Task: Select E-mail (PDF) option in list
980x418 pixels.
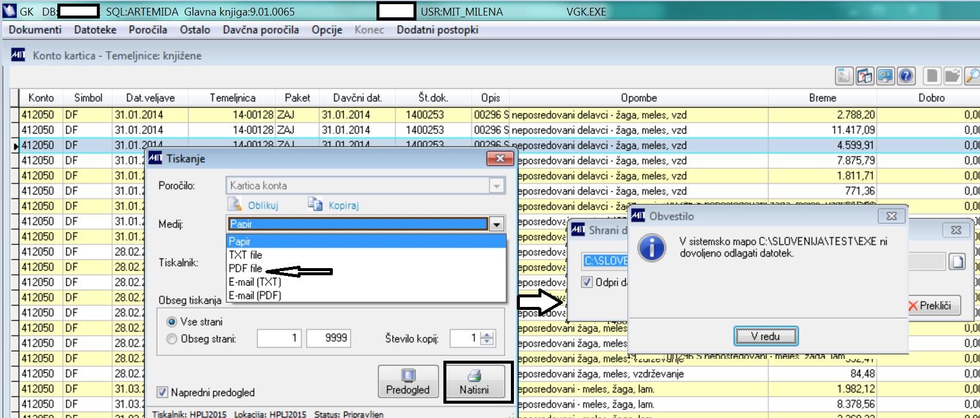Action: pos(255,296)
